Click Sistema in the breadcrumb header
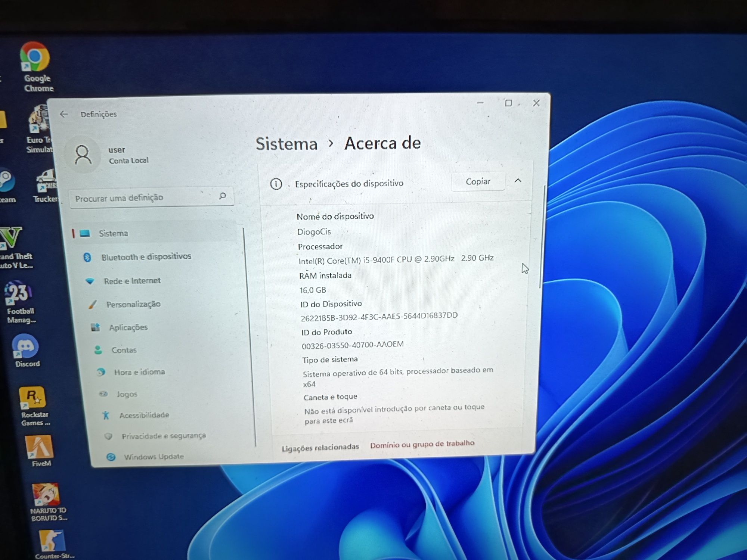Viewport: 747px width, 560px height. tap(286, 144)
